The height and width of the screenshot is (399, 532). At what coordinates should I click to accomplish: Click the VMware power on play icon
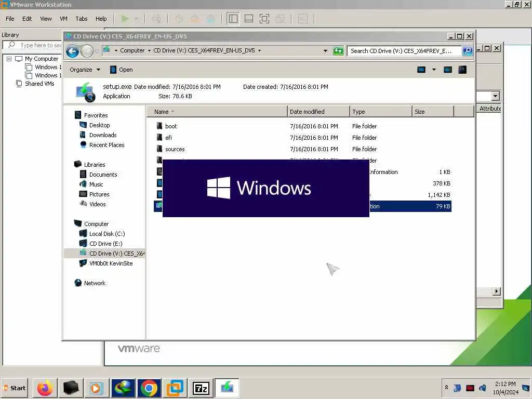[x=125, y=19]
